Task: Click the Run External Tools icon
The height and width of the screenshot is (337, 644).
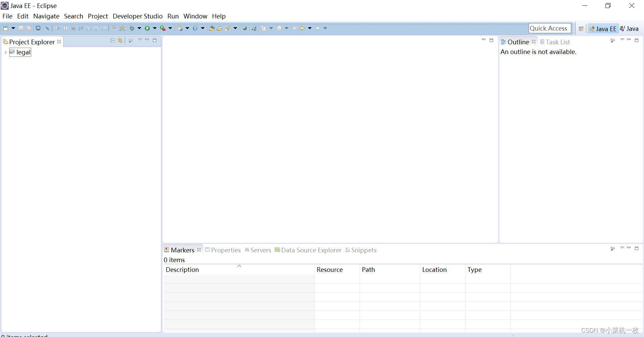Action: (163, 28)
